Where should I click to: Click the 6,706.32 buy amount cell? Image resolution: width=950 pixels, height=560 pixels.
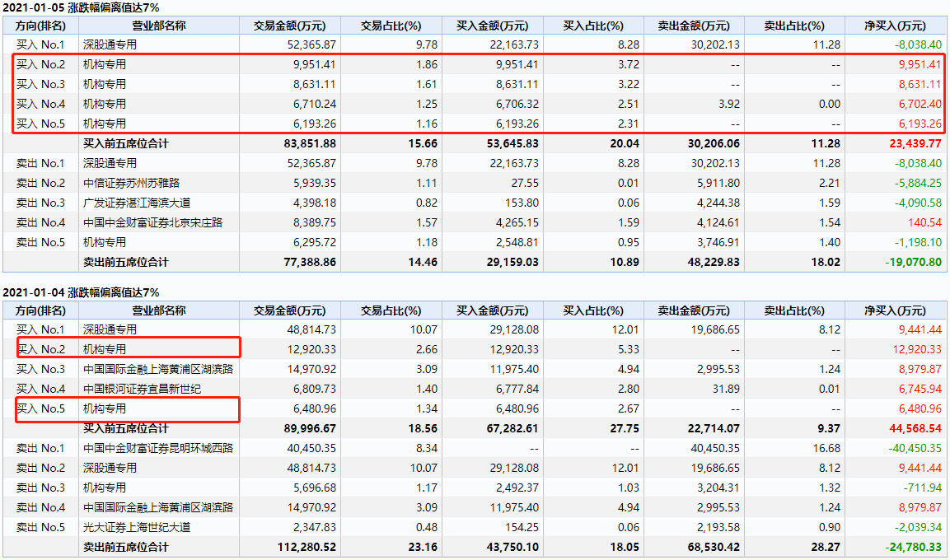pyautogui.click(x=517, y=104)
